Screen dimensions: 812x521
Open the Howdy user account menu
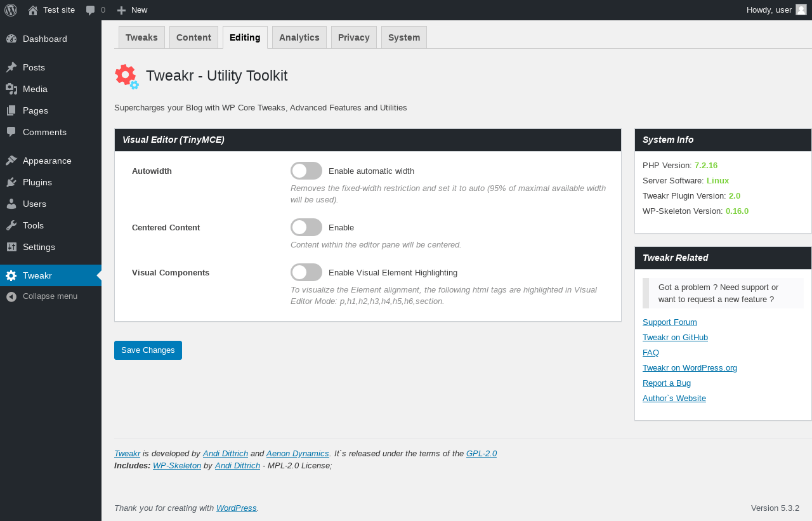(769, 10)
